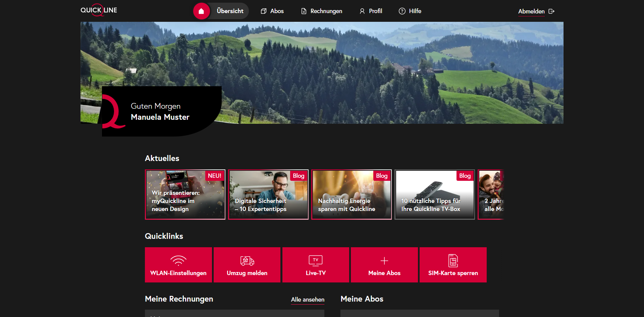Click the Quickline logo
The image size is (644, 317).
pos(99,10)
